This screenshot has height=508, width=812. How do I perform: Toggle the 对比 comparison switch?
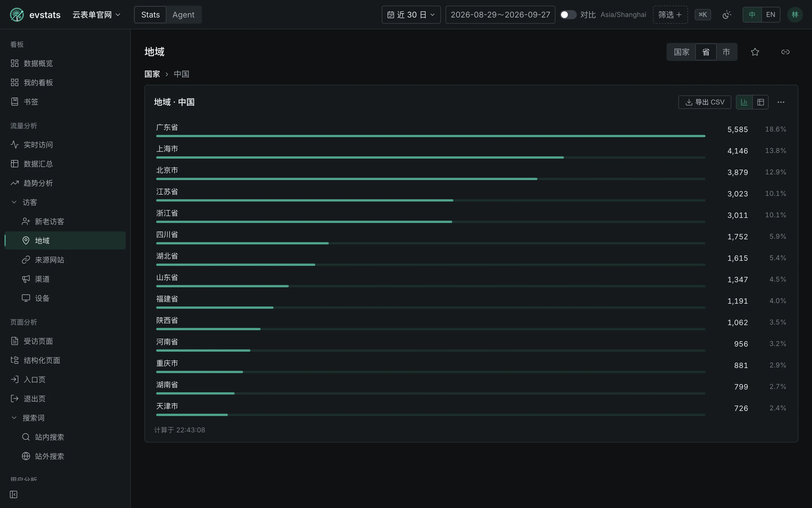pos(568,15)
